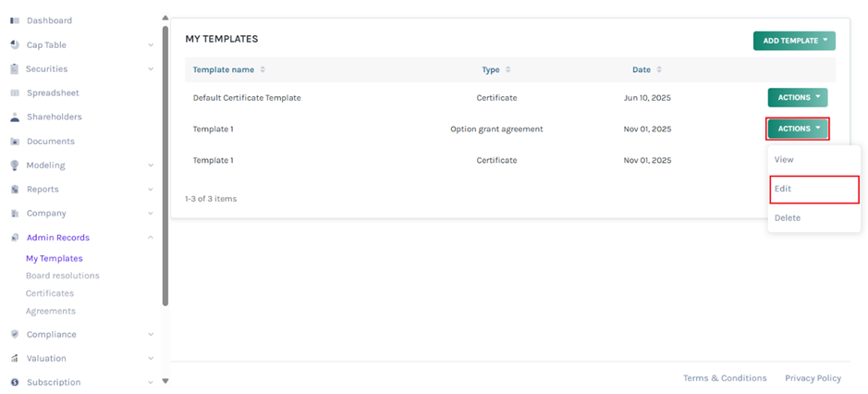Open the Spreadsheet page
Screen dimensions: 868x394
[53, 93]
